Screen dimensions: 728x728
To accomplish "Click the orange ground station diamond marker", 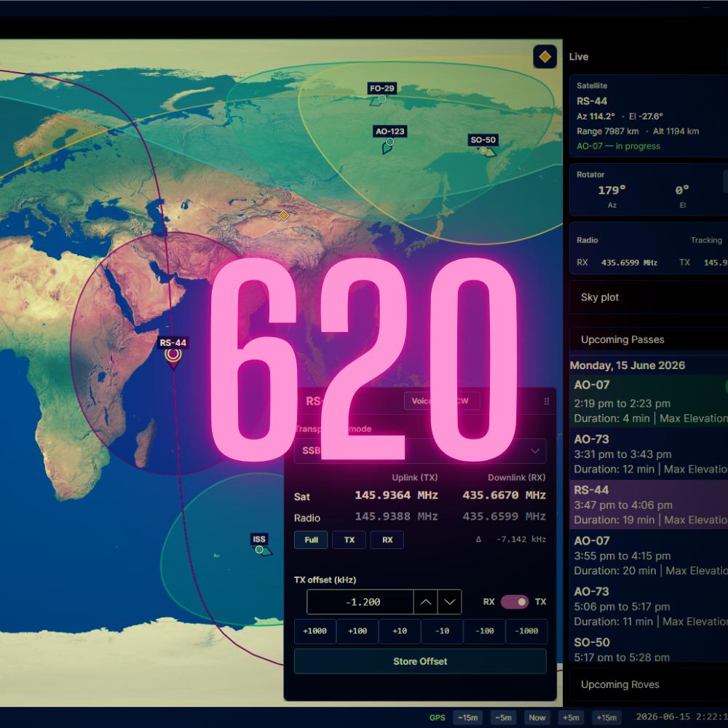I will pyautogui.click(x=284, y=215).
